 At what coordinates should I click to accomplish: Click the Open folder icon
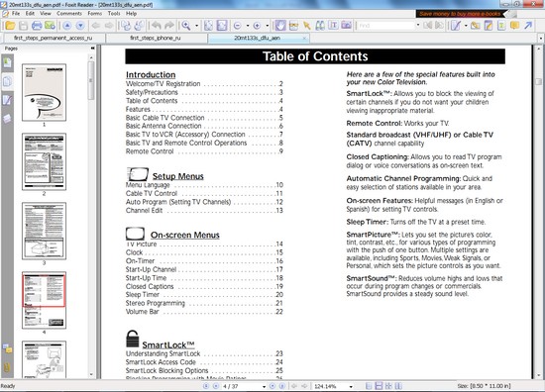click(x=10, y=26)
